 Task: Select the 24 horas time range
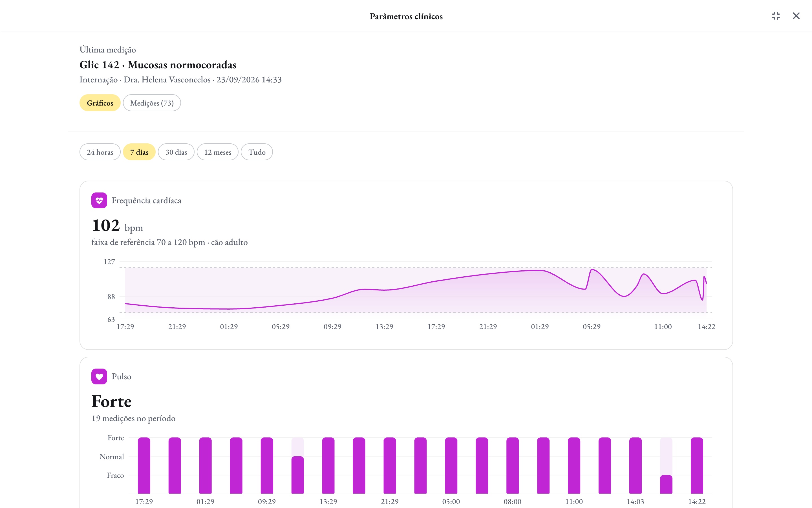(x=100, y=152)
